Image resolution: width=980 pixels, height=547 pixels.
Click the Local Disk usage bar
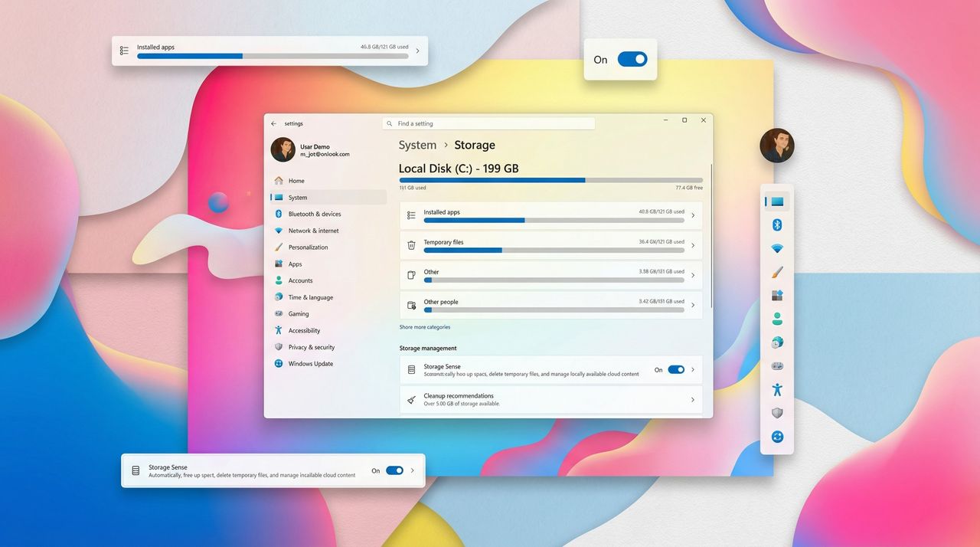point(550,180)
